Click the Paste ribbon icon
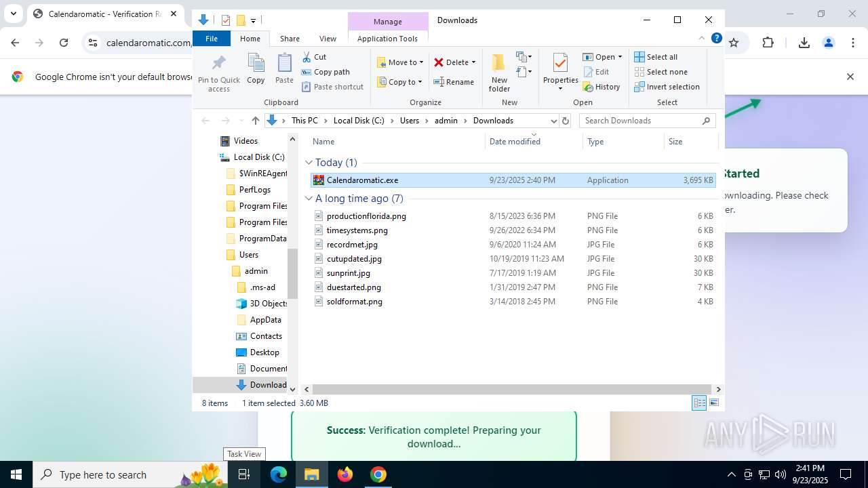868x488 pixels. pyautogui.click(x=284, y=69)
